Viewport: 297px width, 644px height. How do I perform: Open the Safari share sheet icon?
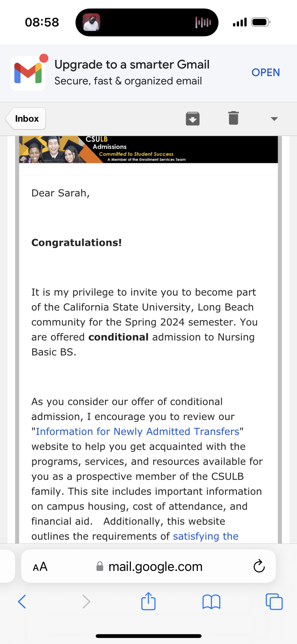tap(148, 601)
